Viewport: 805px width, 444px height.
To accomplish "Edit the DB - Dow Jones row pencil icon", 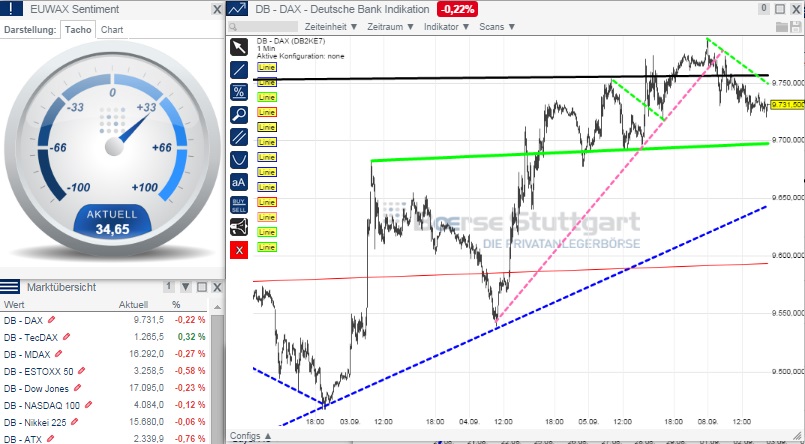I will pyautogui.click(x=77, y=388).
